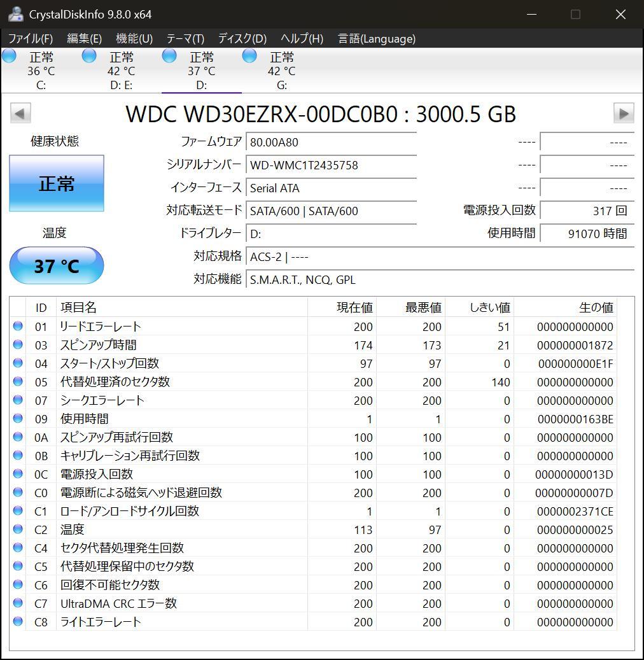Click the 対応機能 field S.M.A.R.T., NCQ, GPL
644x660 pixels.
[440, 279]
